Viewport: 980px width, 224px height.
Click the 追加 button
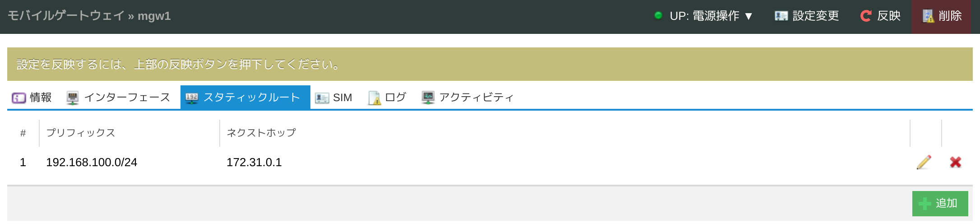pos(940,204)
